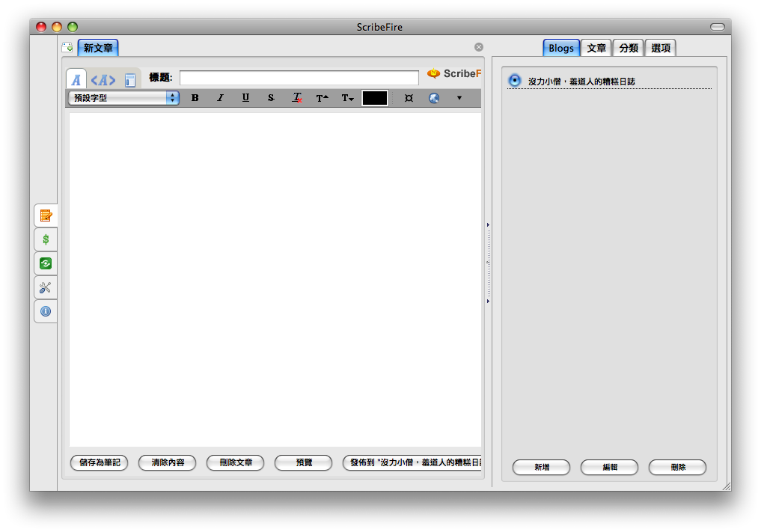This screenshot has width=761, height=532.
Task: Click the ScribeFire logo
Action: coord(454,74)
